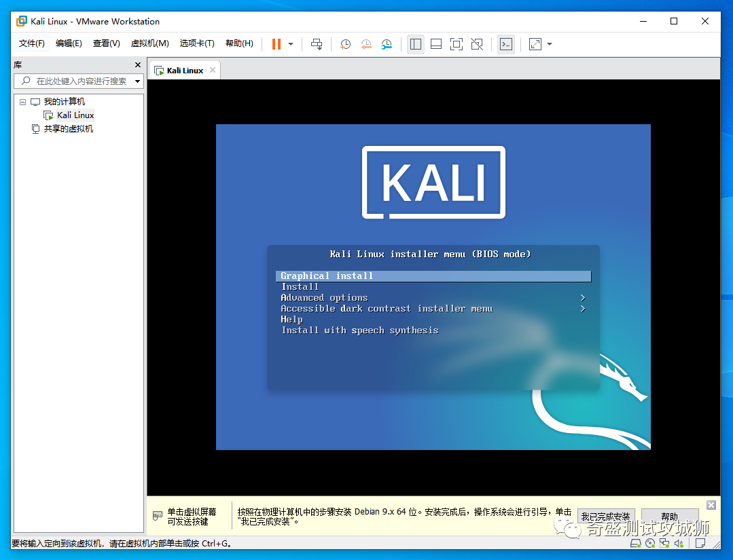This screenshot has height=560, width=733.
Task: Send Ctrl+Alt+Del to the virtual machine
Action: click(x=317, y=44)
